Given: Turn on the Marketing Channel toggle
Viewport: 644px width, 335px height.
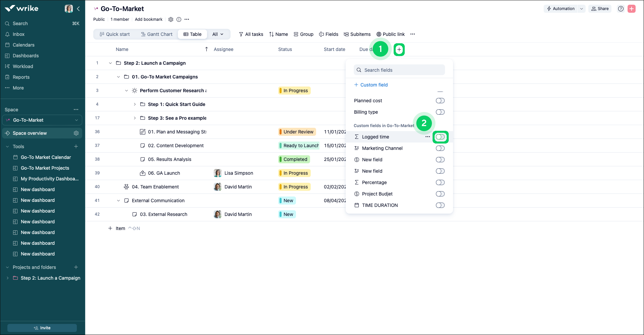Looking at the screenshot, I should (440, 148).
